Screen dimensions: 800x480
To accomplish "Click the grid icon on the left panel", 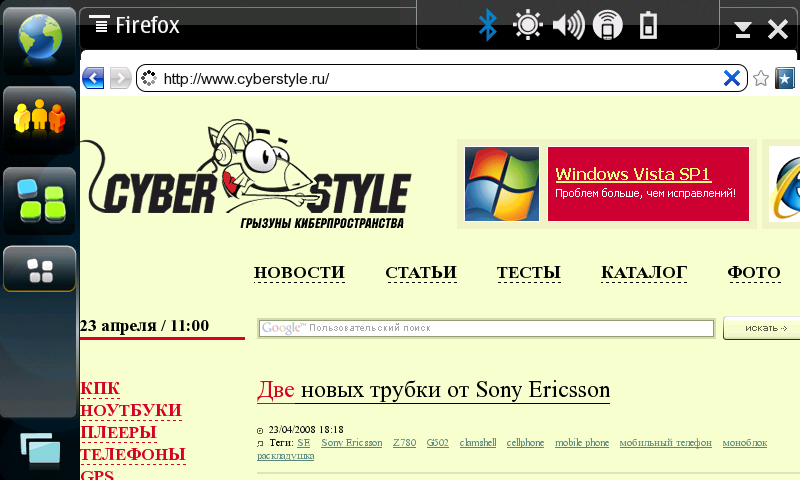I will (40, 269).
